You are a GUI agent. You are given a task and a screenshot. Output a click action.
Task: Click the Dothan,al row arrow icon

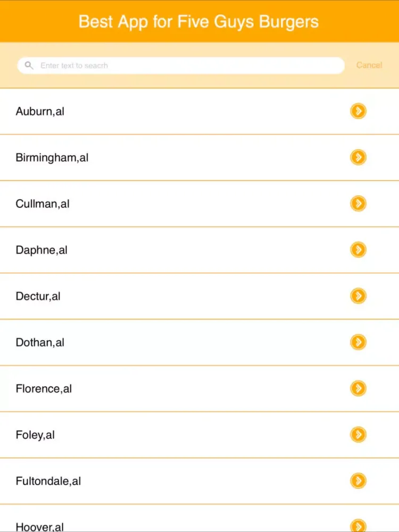pos(358,342)
